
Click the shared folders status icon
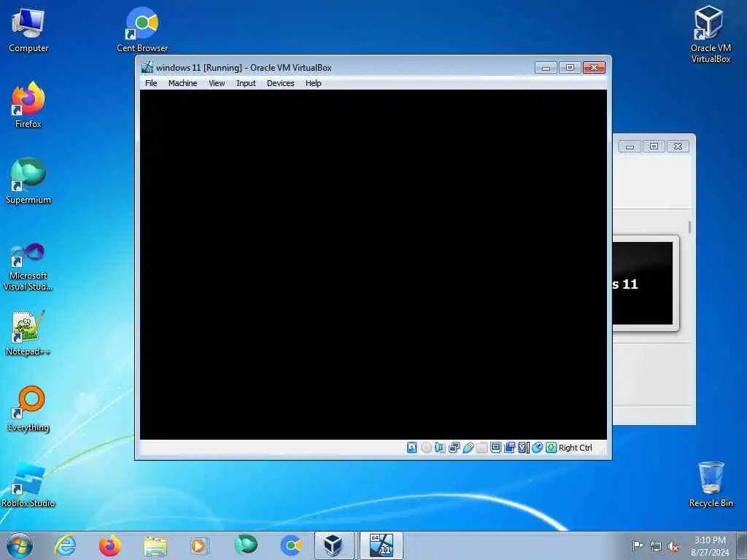(481, 448)
